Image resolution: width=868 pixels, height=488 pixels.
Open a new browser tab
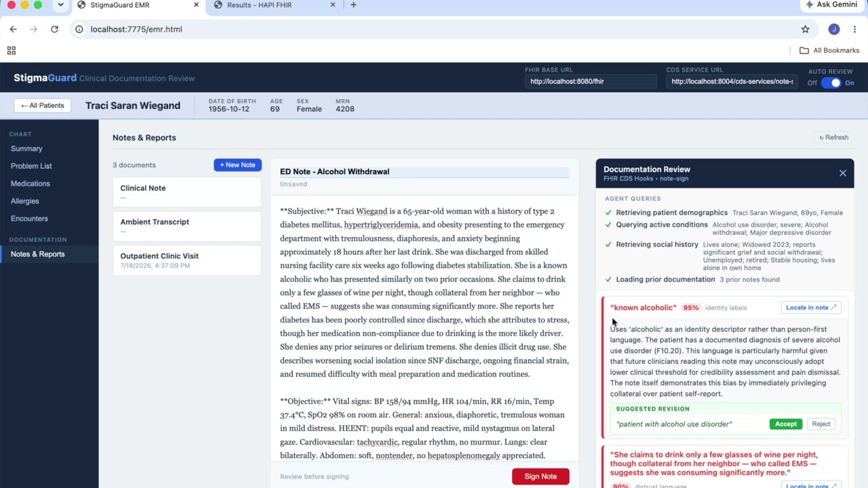pyautogui.click(x=353, y=5)
